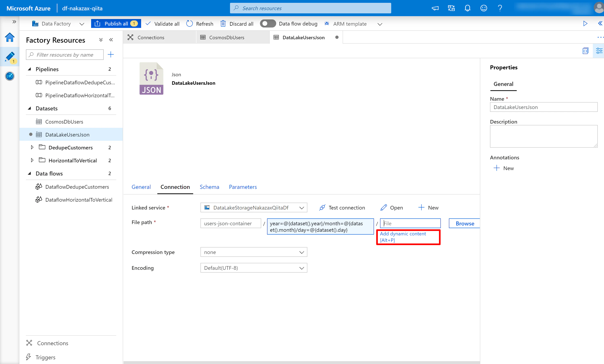Collapse the Data flows tree section
The height and width of the screenshot is (364, 604).
29,173
